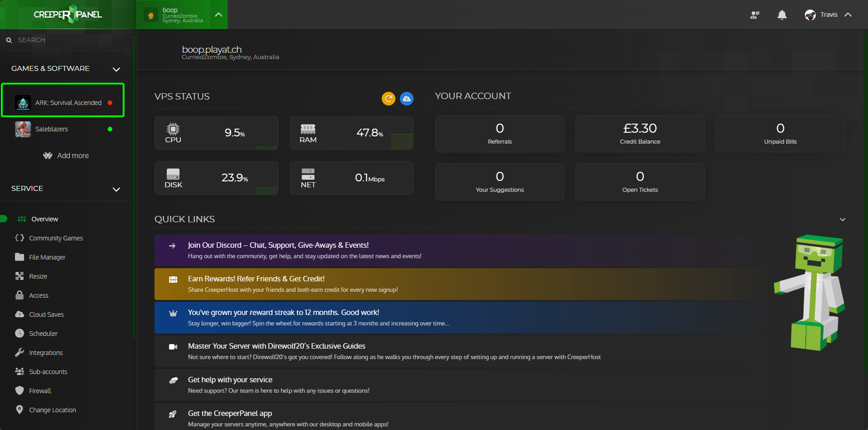Click Travis profile avatar

pos(810,15)
